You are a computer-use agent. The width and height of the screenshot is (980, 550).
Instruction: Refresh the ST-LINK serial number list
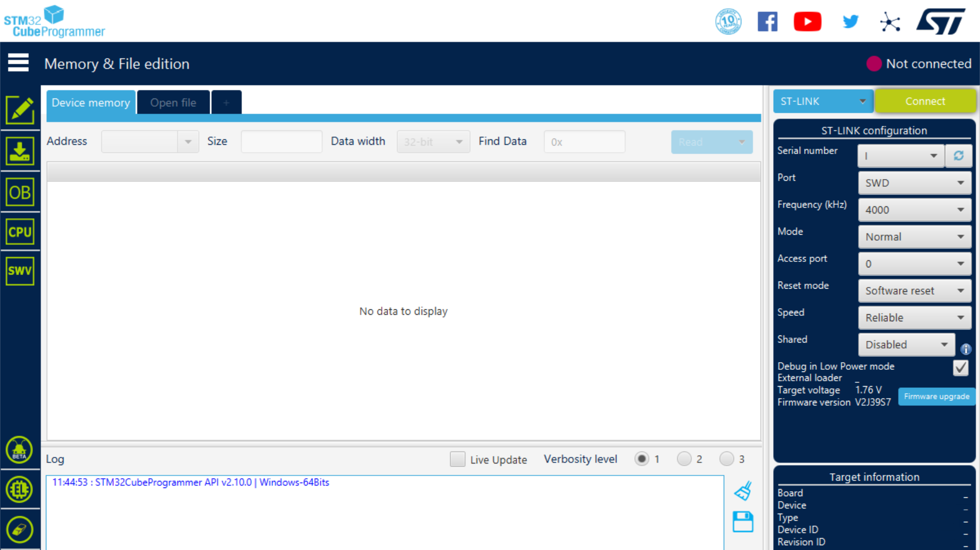point(959,156)
